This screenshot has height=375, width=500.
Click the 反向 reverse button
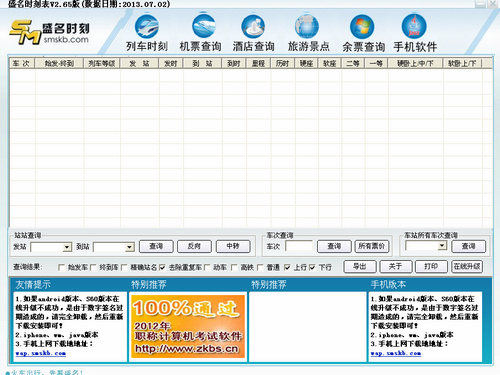194,246
